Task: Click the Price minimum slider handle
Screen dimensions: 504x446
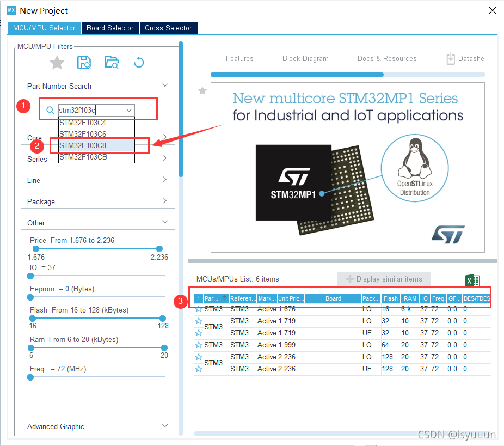Action: [x=36, y=248]
